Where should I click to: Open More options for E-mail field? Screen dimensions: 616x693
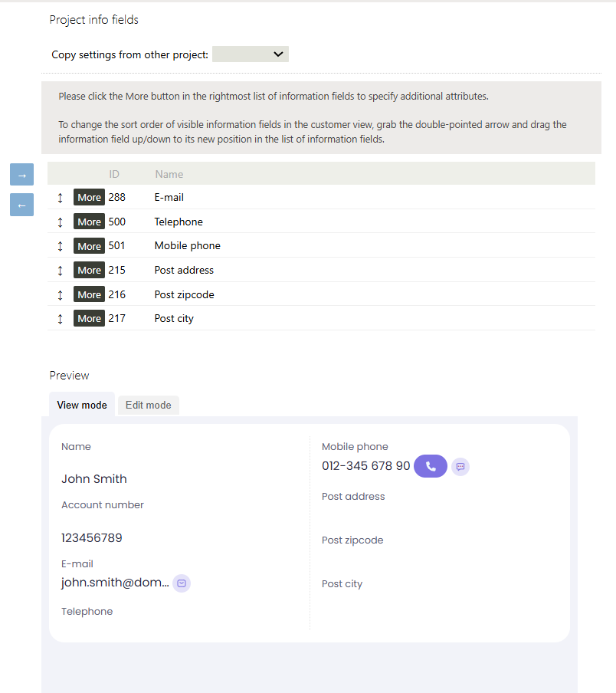tap(89, 198)
